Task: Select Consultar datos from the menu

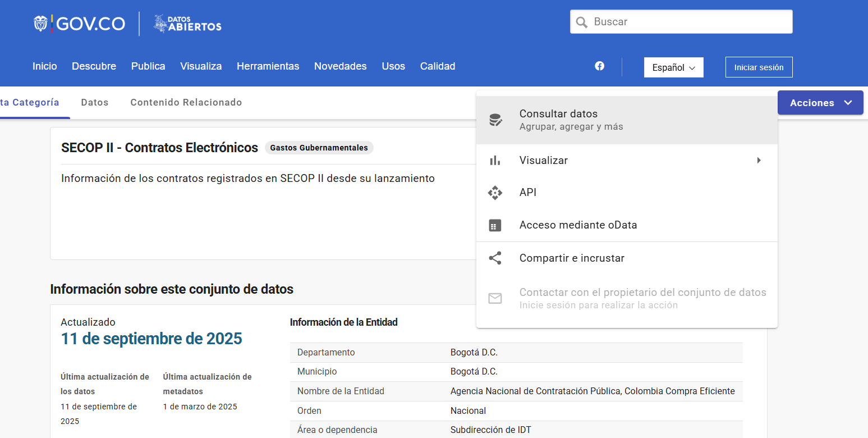Action: pos(627,120)
